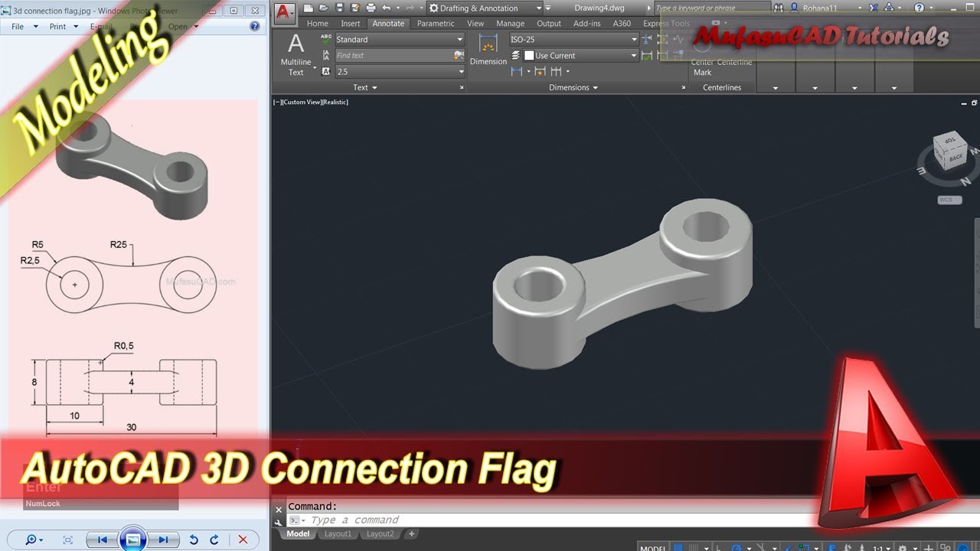
Task: Click the Undo arrow icon in AutoCAD
Action: [x=386, y=8]
